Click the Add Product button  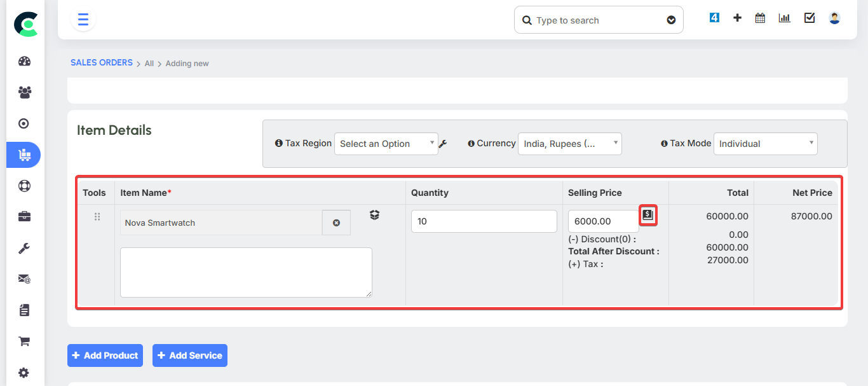point(105,355)
